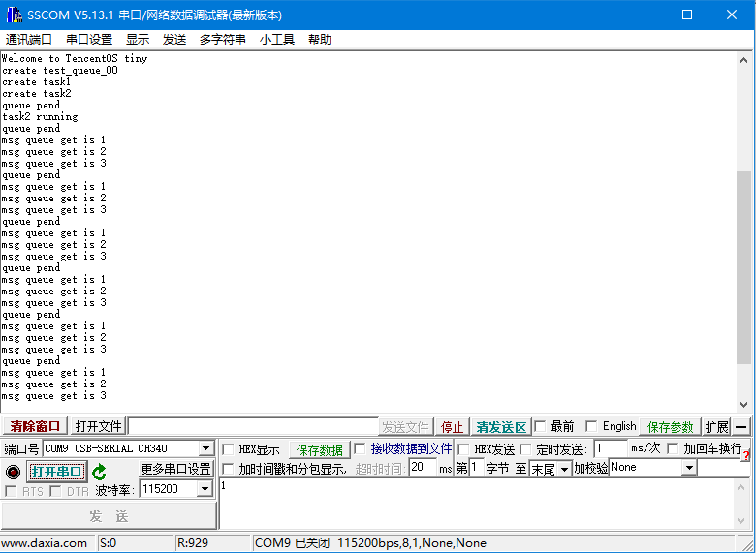The width and height of the screenshot is (756, 553).
Task: Open the 115200 baud rate dropdown
Action: point(205,489)
